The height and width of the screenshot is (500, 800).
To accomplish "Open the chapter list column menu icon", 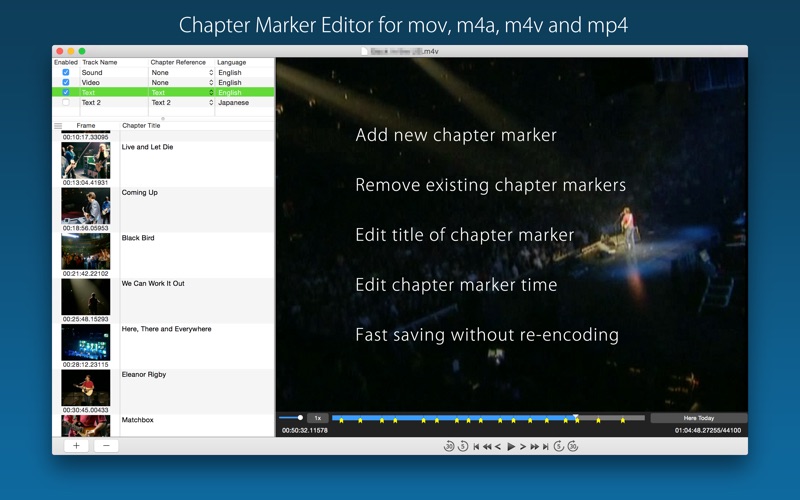I will click(58, 126).
